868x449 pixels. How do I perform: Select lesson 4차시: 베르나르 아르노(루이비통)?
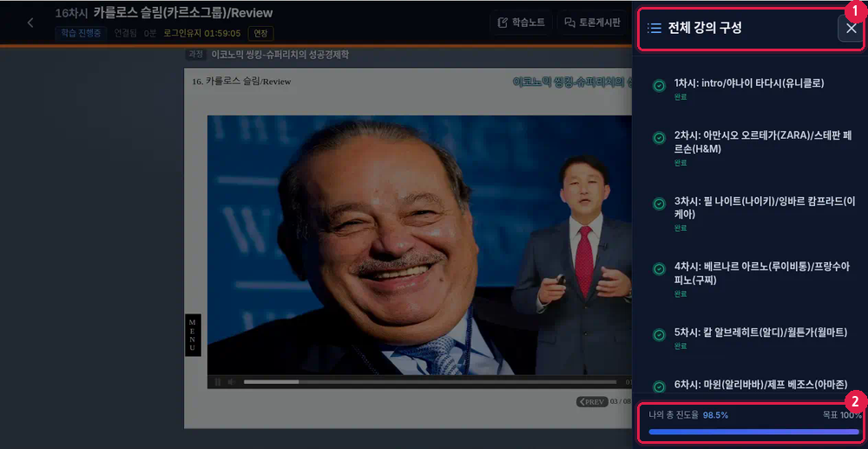point(763,274)
